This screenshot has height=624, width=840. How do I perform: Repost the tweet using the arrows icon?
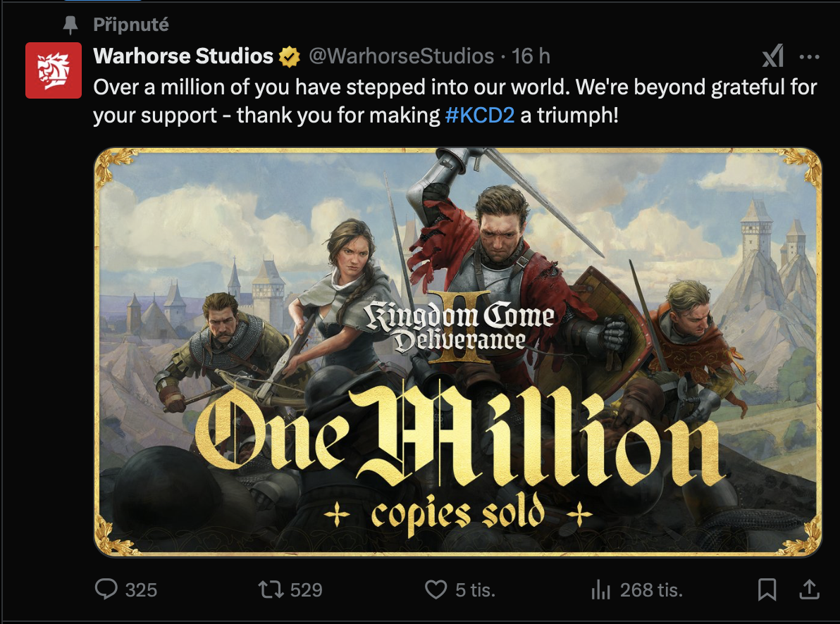[x=270, y=589]
